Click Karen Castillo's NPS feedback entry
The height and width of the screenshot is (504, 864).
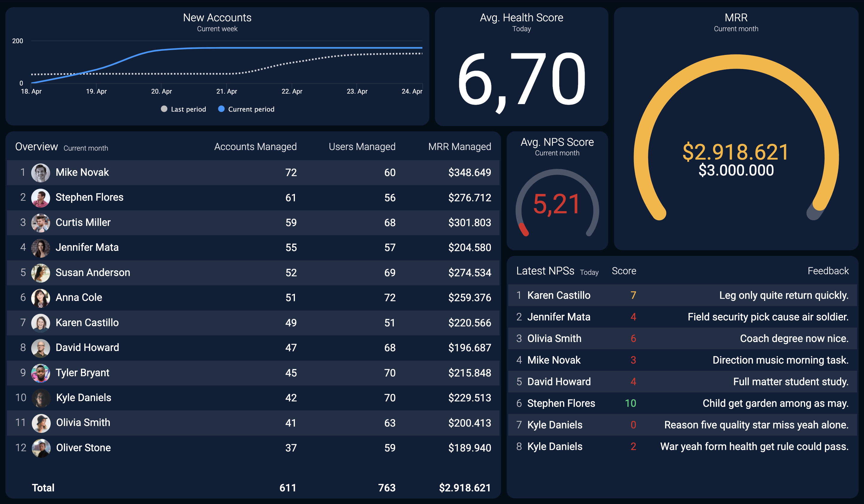[682, 295]
